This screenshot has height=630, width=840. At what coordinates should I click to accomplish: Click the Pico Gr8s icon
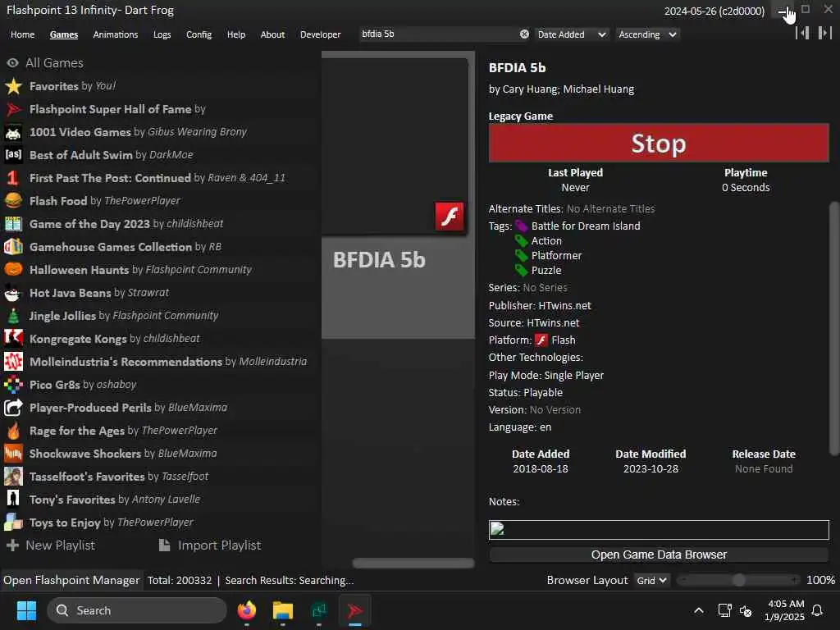tap(13, 385)
